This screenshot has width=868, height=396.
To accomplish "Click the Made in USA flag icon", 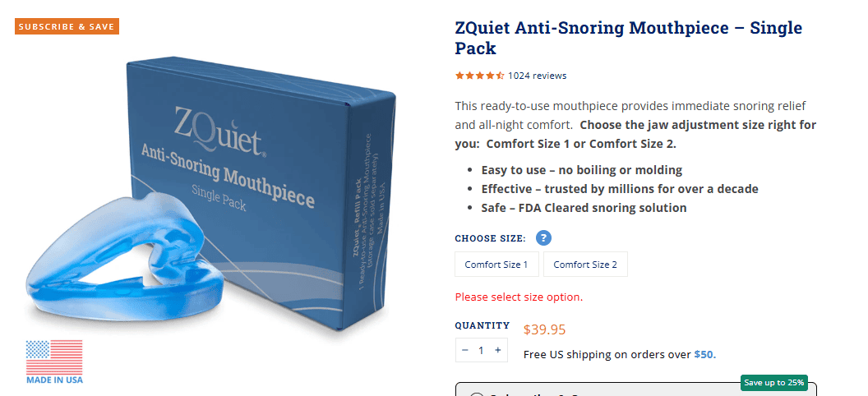I will tap(54, 357).
